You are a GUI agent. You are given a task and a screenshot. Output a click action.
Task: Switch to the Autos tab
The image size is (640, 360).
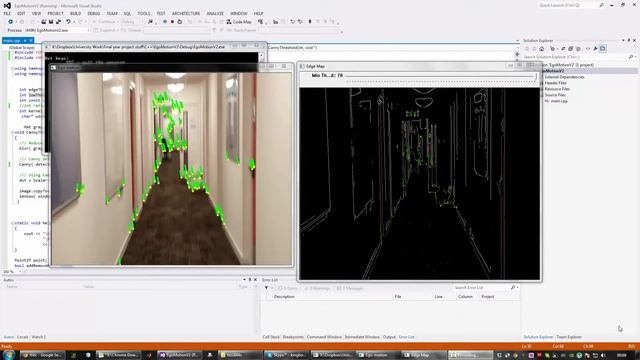(x=9, y=337)
